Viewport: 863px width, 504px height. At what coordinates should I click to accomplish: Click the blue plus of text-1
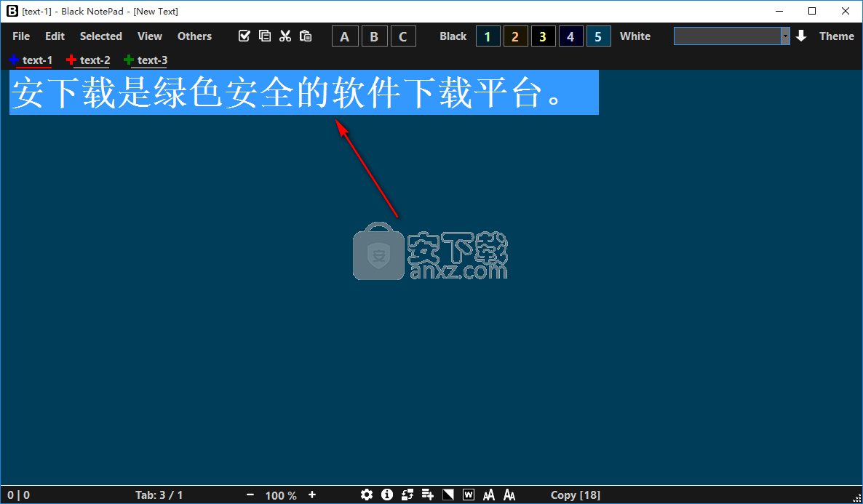pos(14,60)
